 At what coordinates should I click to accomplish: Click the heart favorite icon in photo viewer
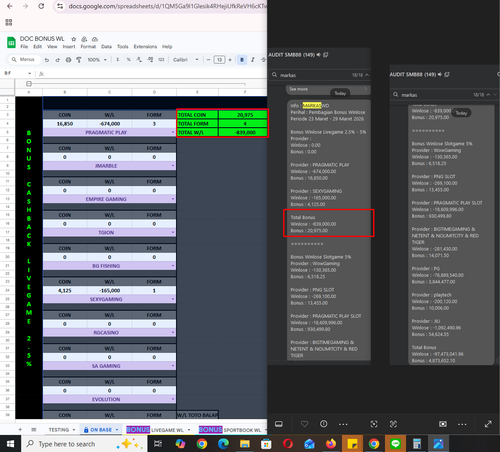pos(304,424)
